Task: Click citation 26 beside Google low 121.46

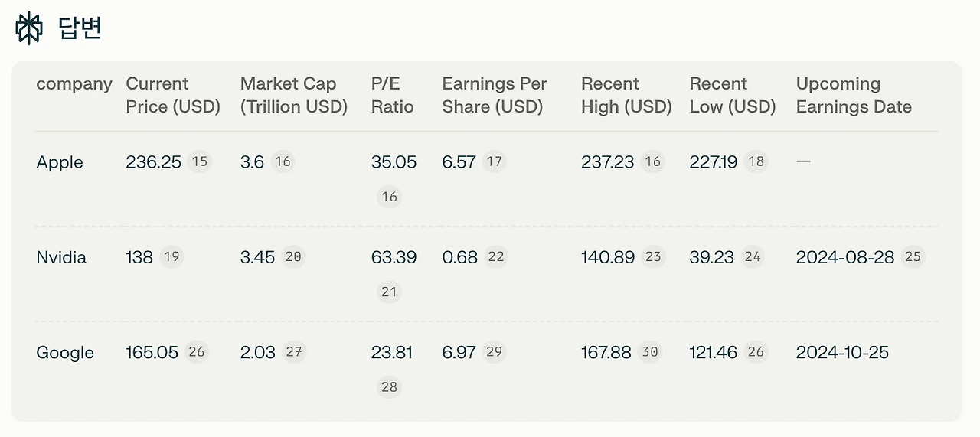Action: coord(756,351)
